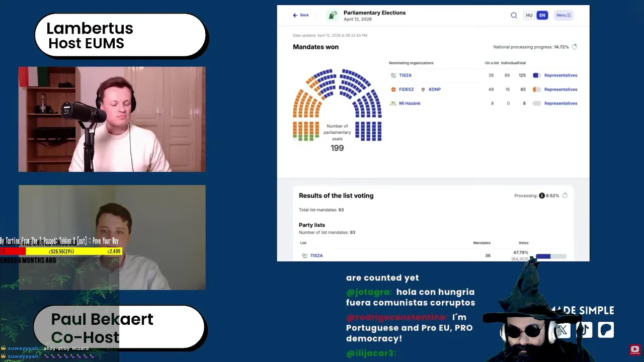Click the list voting processing spinner
The height and width of the screenshot is (362, 644).
[565, 196]
